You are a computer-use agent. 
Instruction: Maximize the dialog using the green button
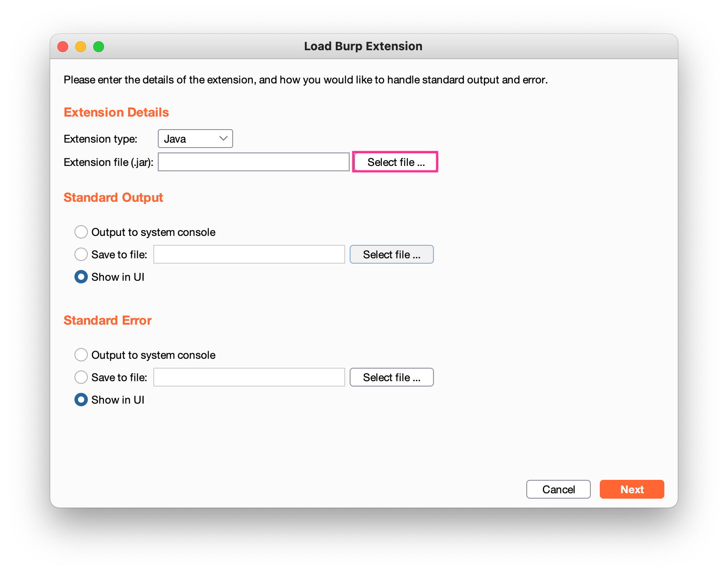coord(99,47)
